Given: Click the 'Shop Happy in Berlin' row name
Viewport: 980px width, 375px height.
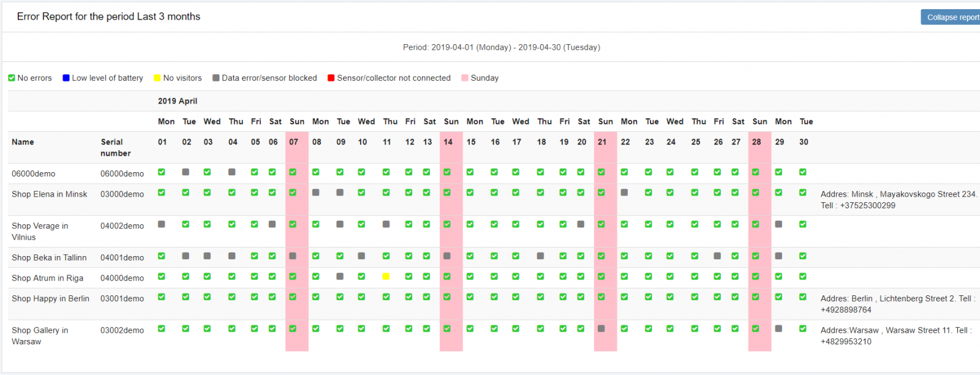Looking at the screenshot, I should pos(50,298).
